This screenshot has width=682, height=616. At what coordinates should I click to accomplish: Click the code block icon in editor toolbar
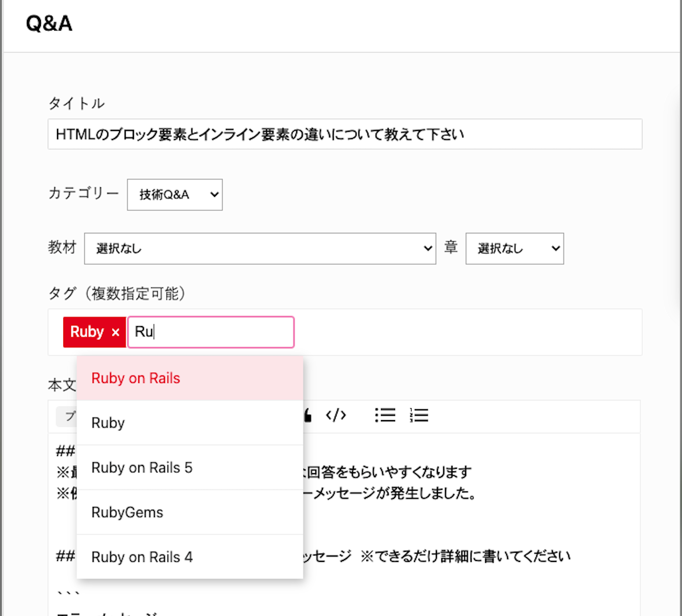(336, 415)
